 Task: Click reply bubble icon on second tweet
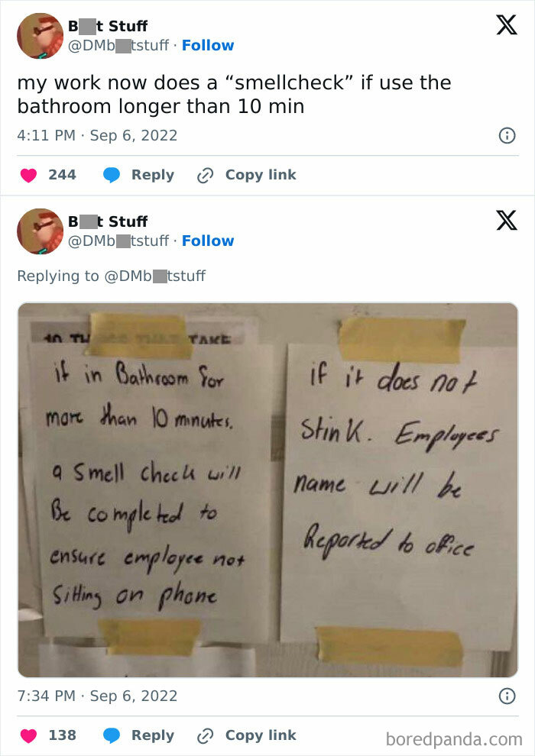click(112, 735)
